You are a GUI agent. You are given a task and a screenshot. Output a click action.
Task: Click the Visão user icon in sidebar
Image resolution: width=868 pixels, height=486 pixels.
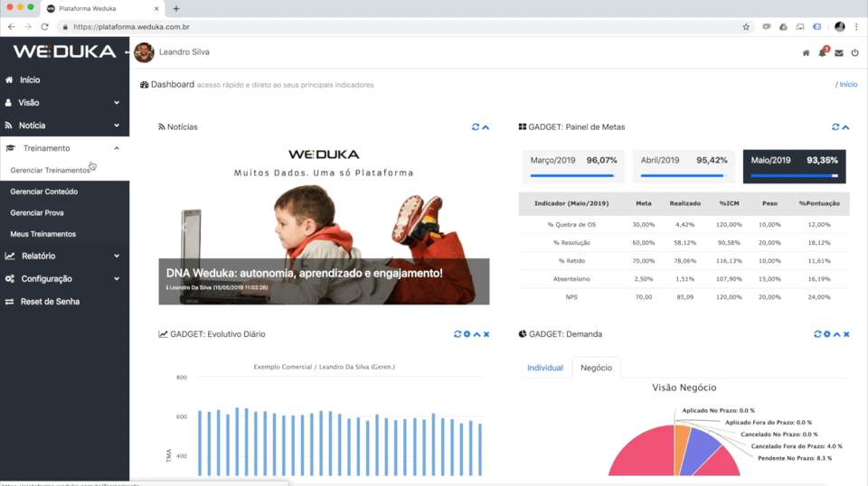tap(8, 103)
